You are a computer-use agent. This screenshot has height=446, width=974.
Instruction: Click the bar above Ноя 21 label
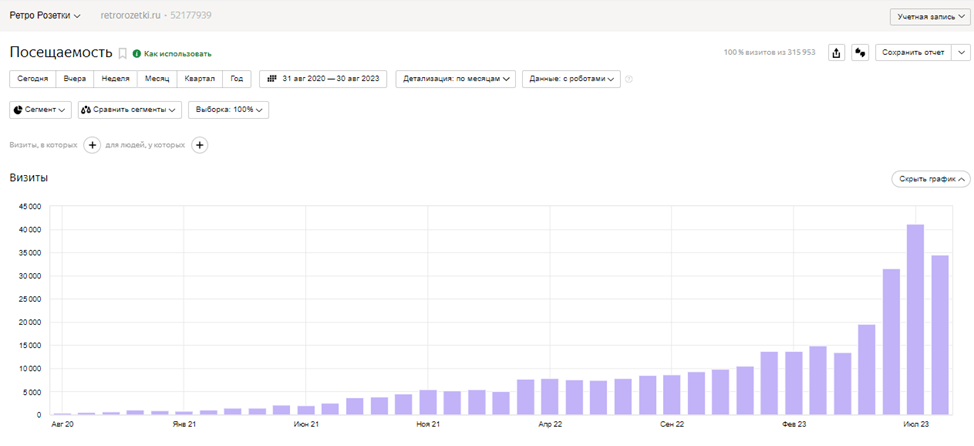(x=428, y=402)
